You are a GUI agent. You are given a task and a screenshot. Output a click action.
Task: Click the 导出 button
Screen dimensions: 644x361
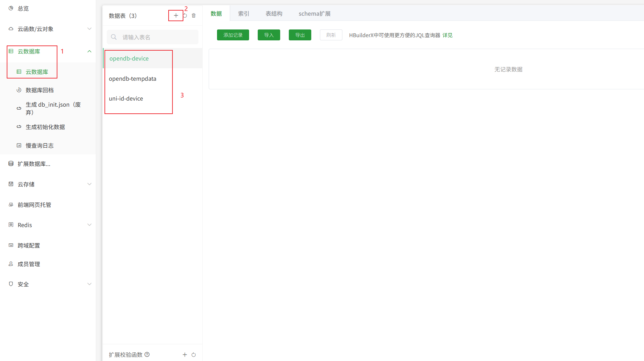click(300, 35)
